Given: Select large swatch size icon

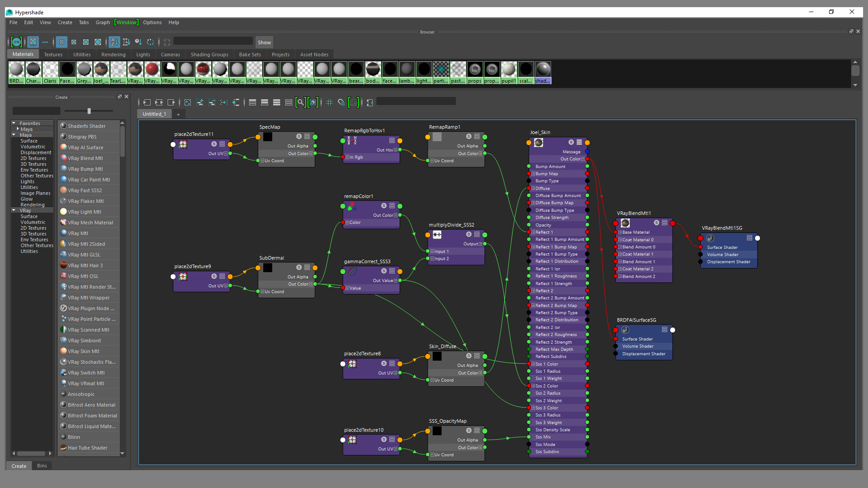Looking at the screenshot, I should pyautogui.click(x=86, y=42).
